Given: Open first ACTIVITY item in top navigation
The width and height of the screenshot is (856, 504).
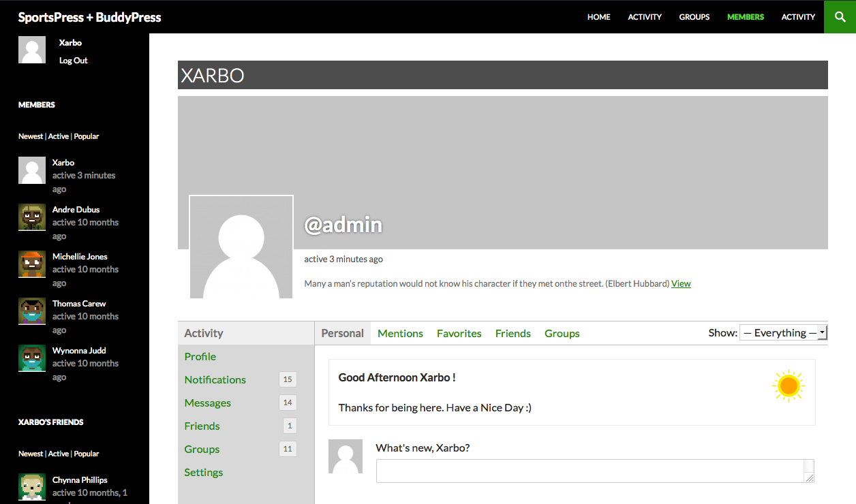Looking at the screenshot, I should [645, 17].
